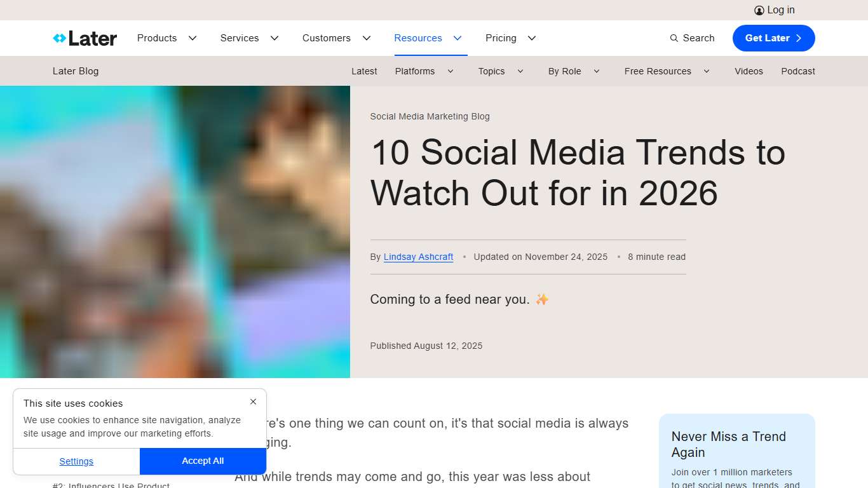
Task: Accept all cookies
Action: click(x=203, y=461)
